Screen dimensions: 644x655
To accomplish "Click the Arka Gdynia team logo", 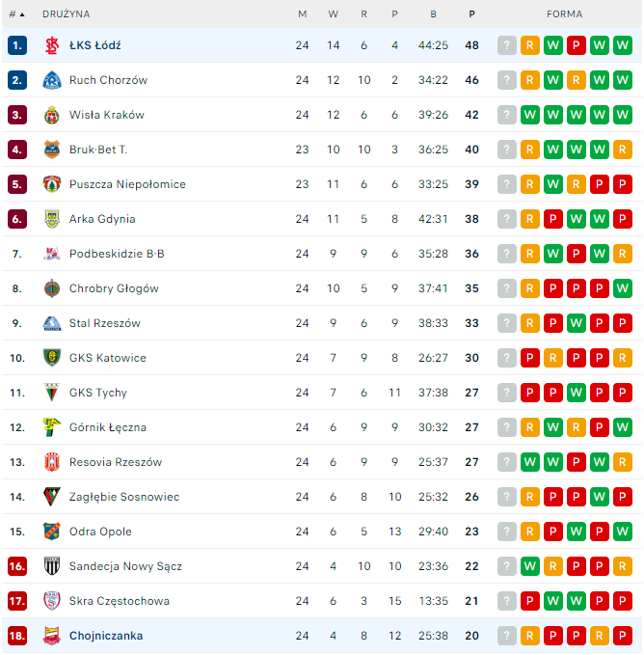I will pos(52,219).
